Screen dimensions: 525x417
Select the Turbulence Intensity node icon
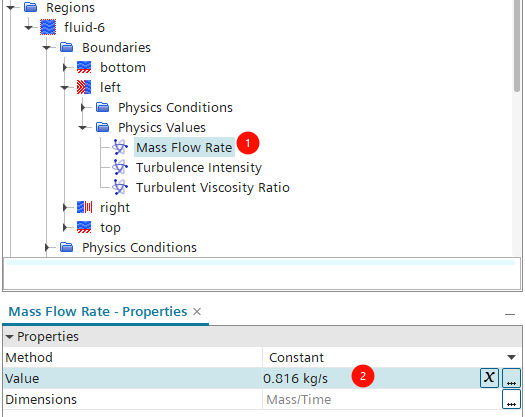coord(120,167)
